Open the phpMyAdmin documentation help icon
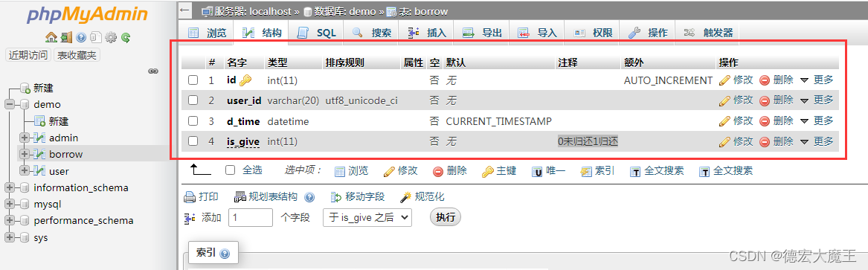 pos(81,38)
